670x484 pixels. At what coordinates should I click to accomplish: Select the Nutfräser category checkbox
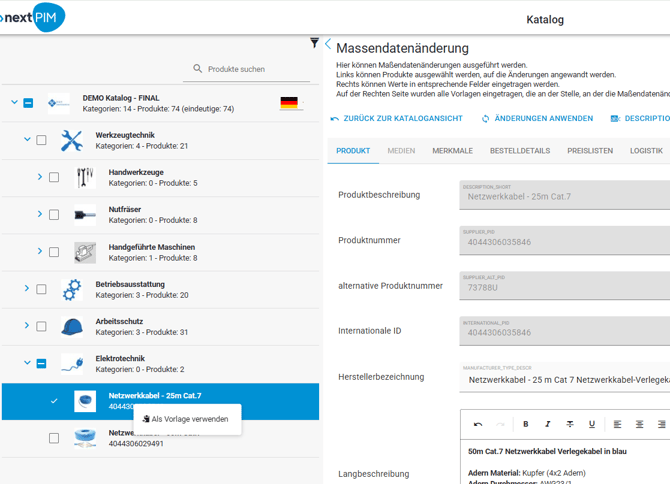point(54,215)
